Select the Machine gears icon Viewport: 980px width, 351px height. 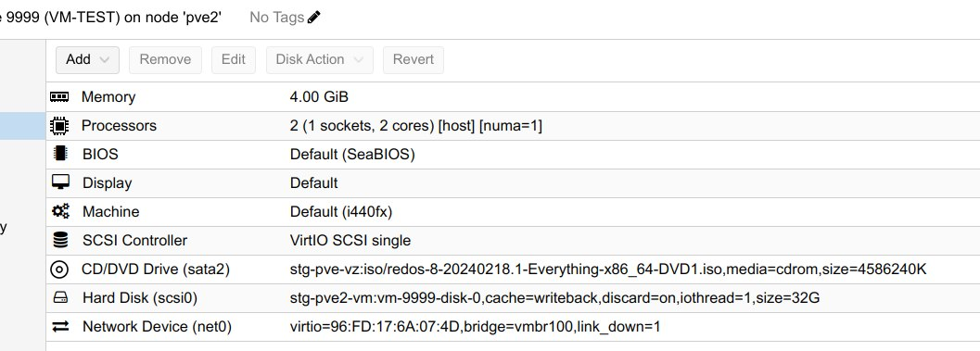point(60,211)
